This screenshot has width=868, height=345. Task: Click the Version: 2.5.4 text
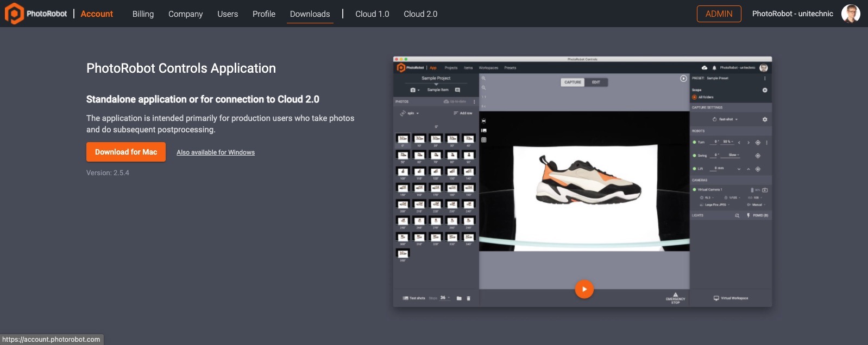(108, 173)
